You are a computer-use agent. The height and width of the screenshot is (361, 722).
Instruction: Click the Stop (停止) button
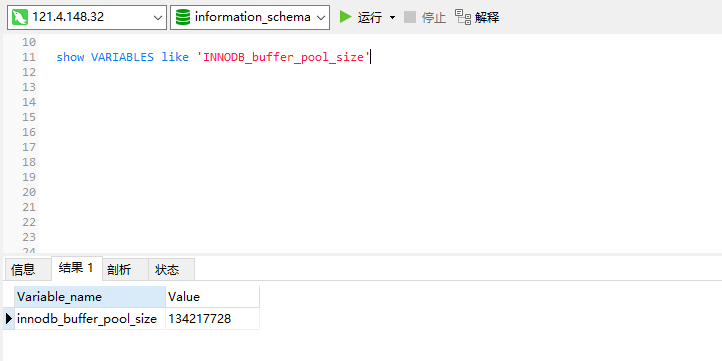pos(425,17)
